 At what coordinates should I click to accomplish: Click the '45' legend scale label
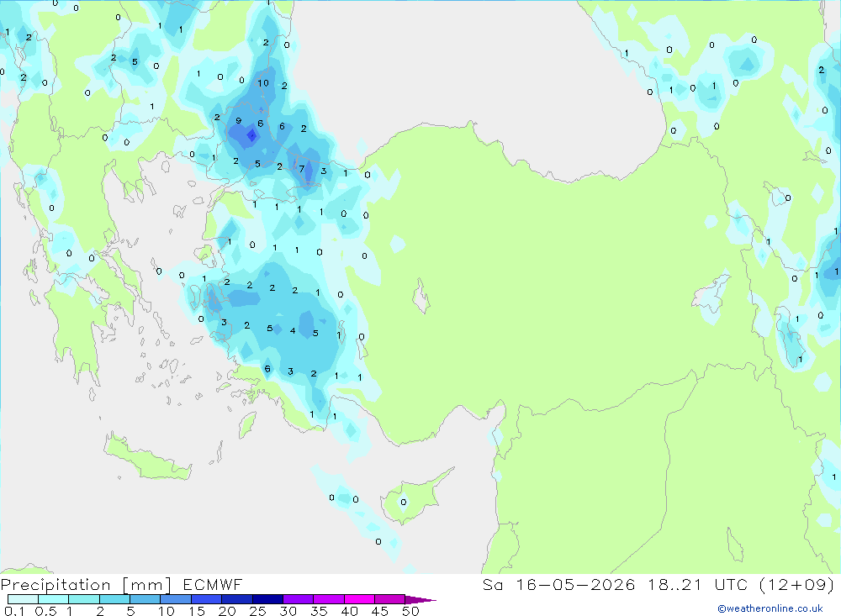point(380,611)
